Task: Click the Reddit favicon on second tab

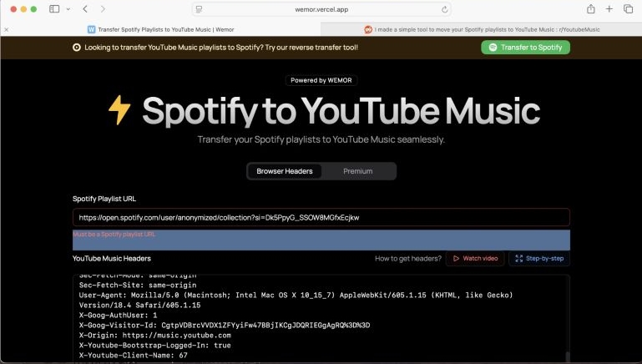Action: (x=368, y=29)
